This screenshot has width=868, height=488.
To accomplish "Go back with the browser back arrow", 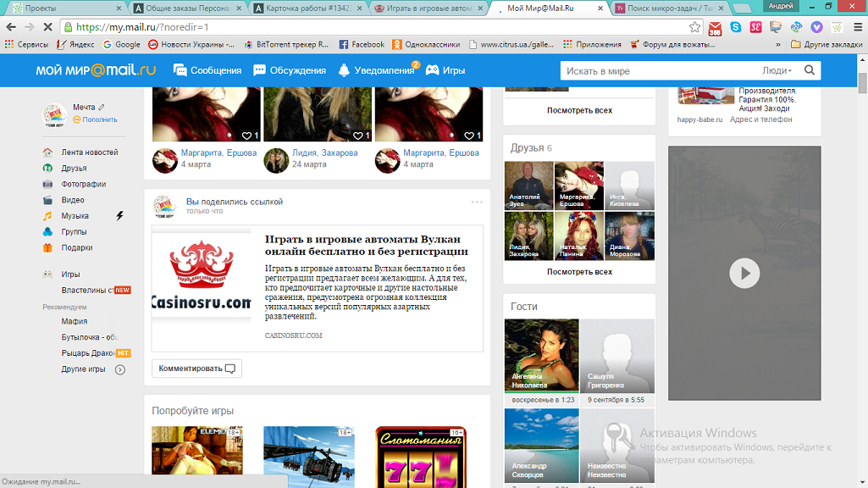I will (x=11, y=27).
